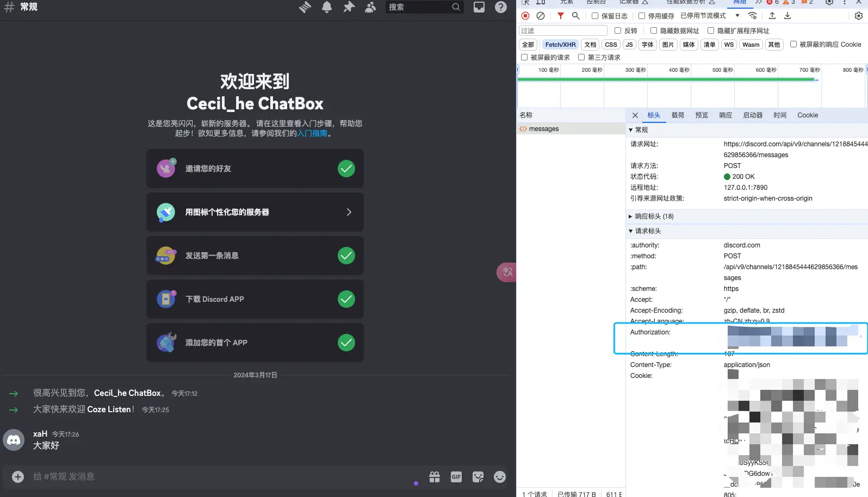Open DevTools network search magnifier icon
868x497 pixels.
click(575, 16)
